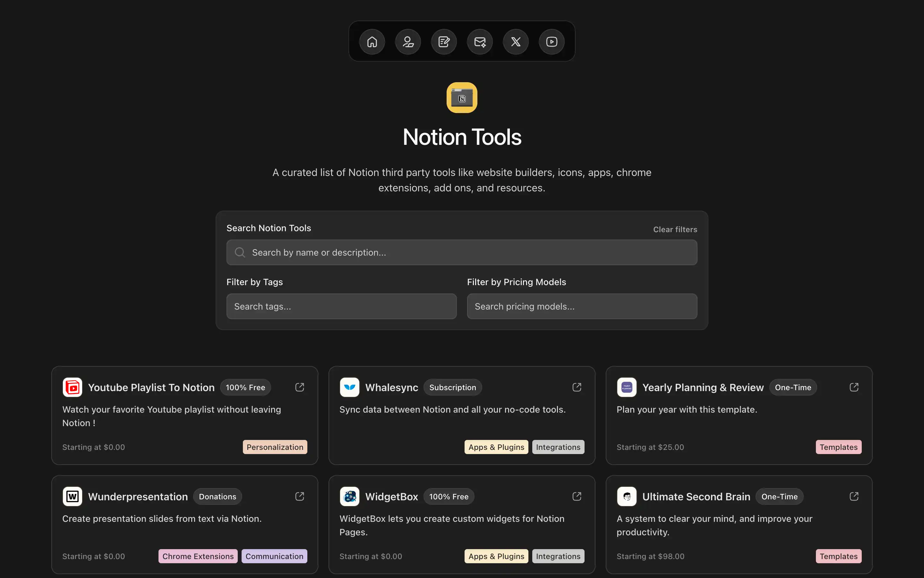Open external link for Wunderpresentation
This screenshot has width=924, height=578.
pos(300,496)
